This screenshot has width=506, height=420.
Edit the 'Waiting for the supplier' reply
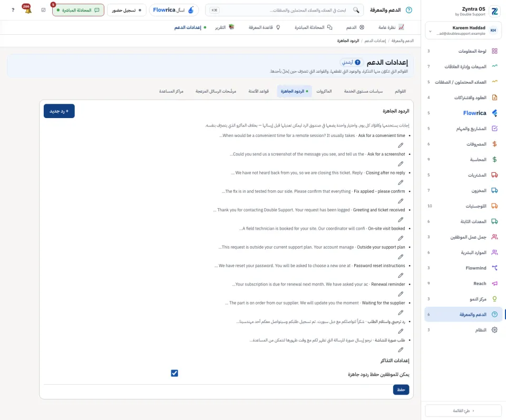[x=401, y=312]
